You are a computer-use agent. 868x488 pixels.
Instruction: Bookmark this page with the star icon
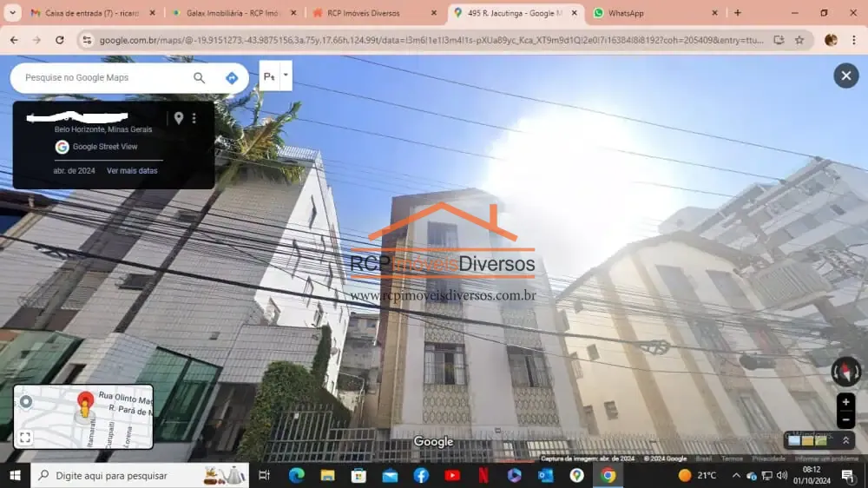(799, 40)
